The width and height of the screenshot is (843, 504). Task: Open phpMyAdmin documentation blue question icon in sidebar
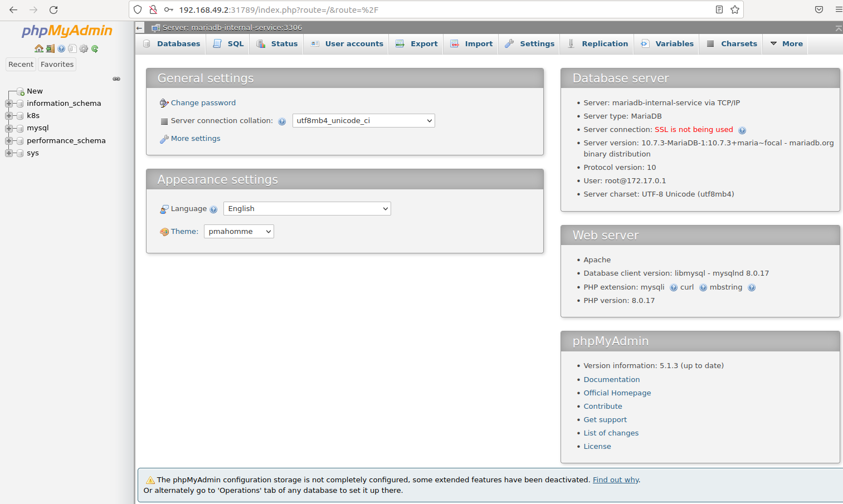[61, 48]
